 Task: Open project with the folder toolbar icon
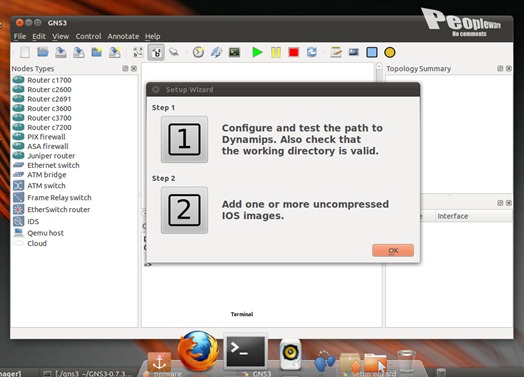click(43, 52)
